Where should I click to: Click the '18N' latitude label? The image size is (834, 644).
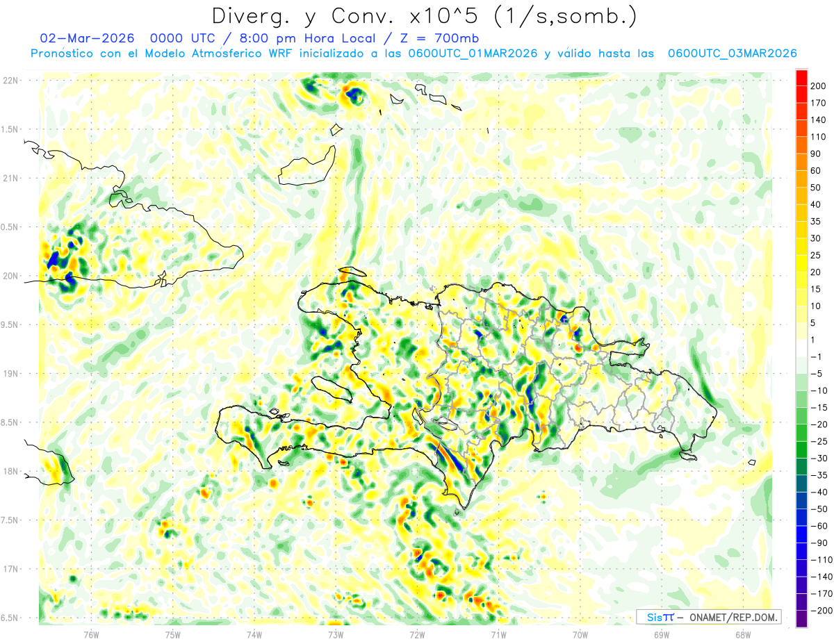(x=10, y=471)
